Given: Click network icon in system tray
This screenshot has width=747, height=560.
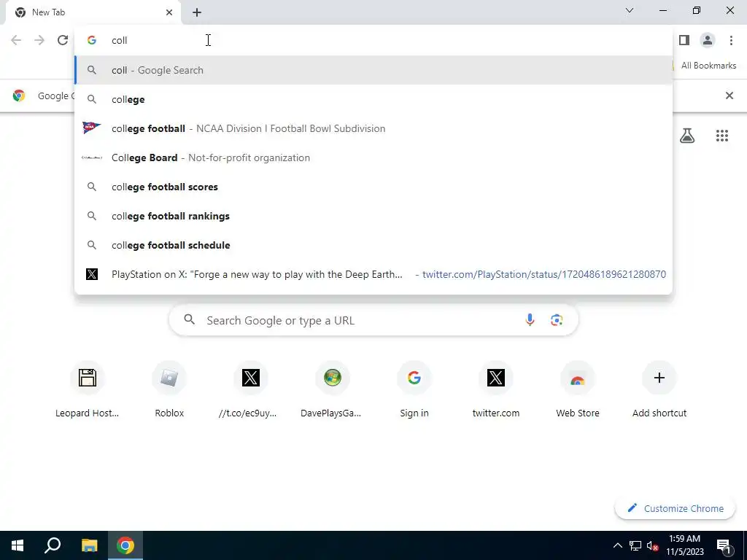Looking at the screenshot, I should [635, 545].
